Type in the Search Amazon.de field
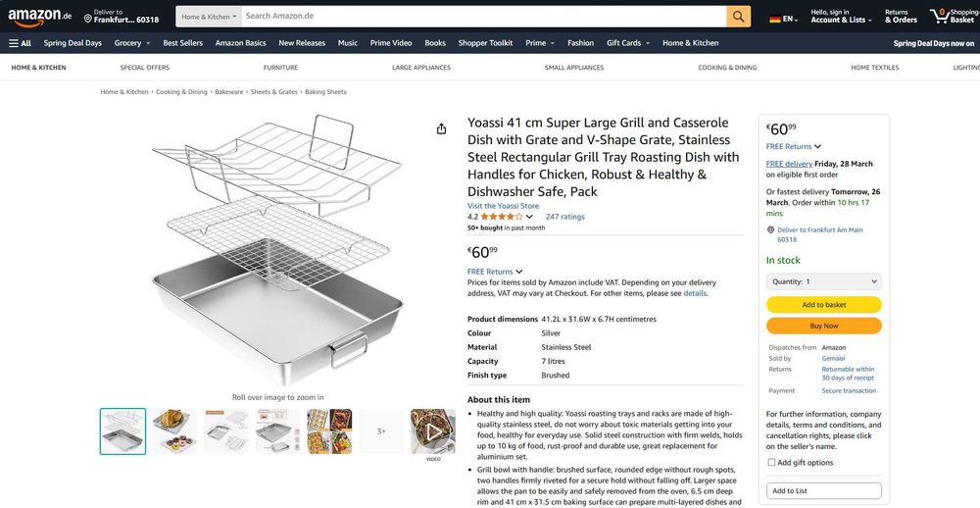 click(482, 17)
